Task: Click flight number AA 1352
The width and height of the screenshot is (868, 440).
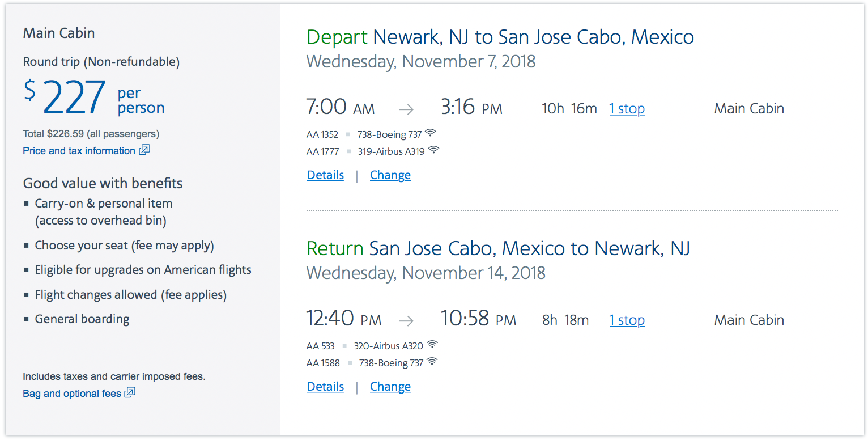Action: tap(322, 135)
